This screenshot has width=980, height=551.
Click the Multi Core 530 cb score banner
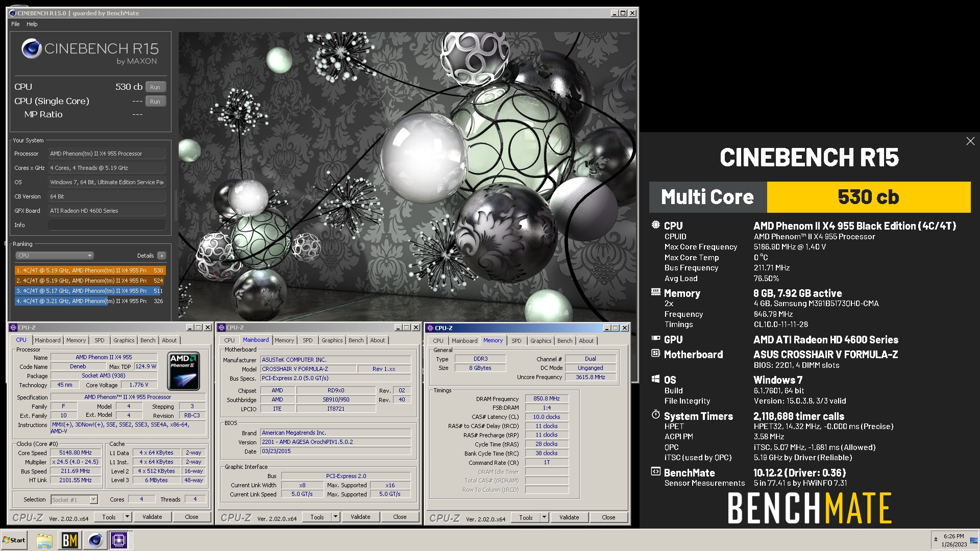(x=810, y=197)
